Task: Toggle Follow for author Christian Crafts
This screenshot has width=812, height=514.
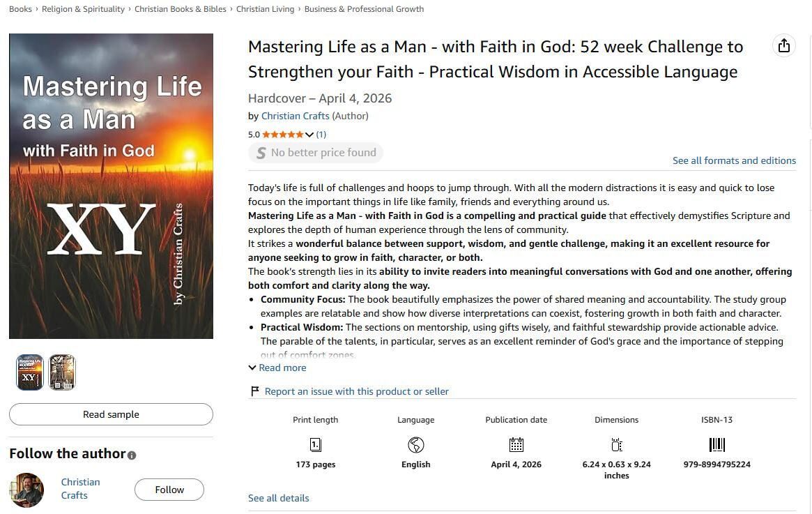Action: [x=169, y=490]
